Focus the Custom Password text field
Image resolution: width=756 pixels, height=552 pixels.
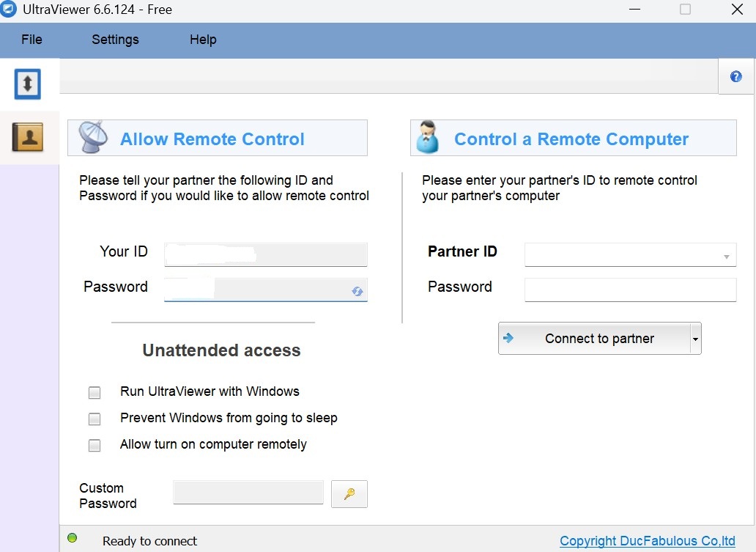[248, 493]
